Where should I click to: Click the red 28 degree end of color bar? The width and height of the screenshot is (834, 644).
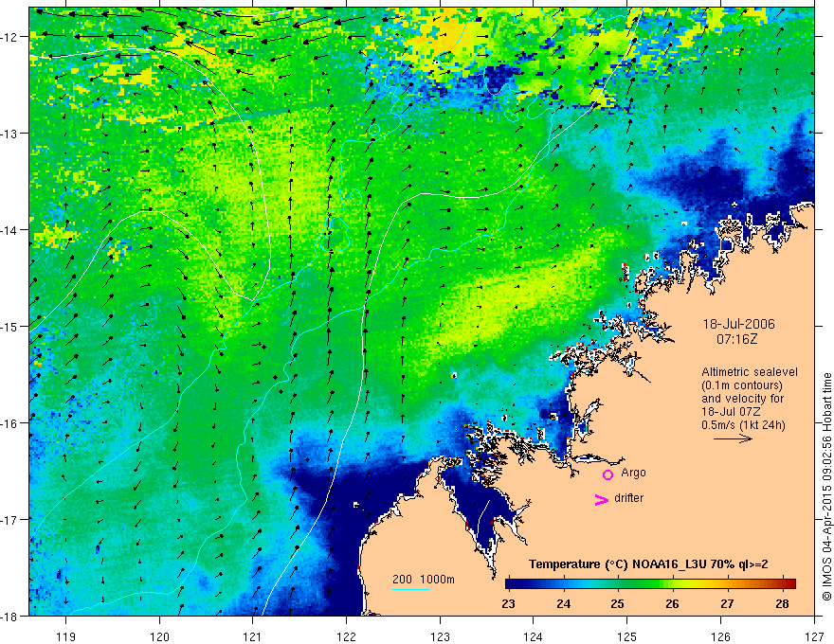point(789,584)
